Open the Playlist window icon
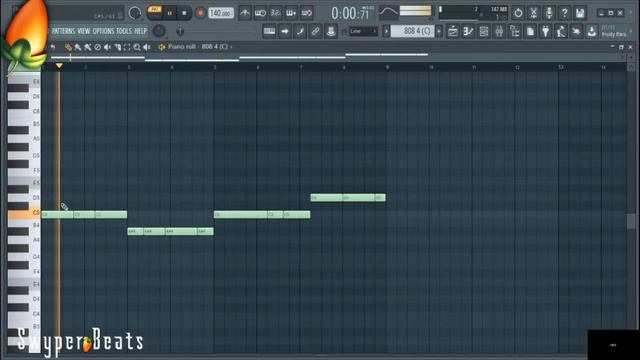 click(x=453, y=31)
